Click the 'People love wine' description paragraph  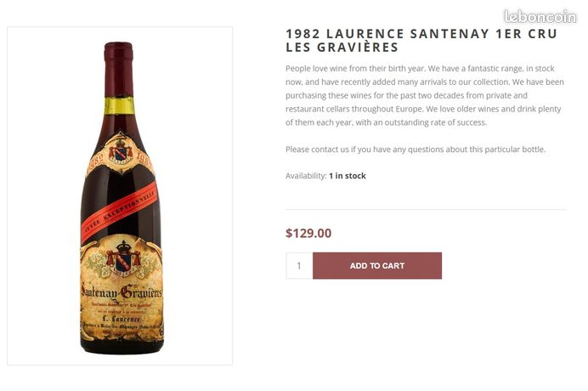(425, 95)
